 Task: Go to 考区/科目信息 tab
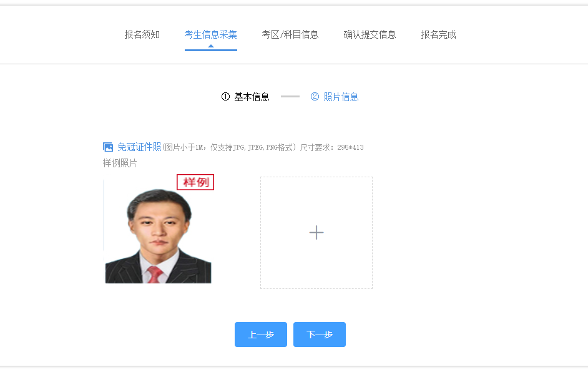290,35
